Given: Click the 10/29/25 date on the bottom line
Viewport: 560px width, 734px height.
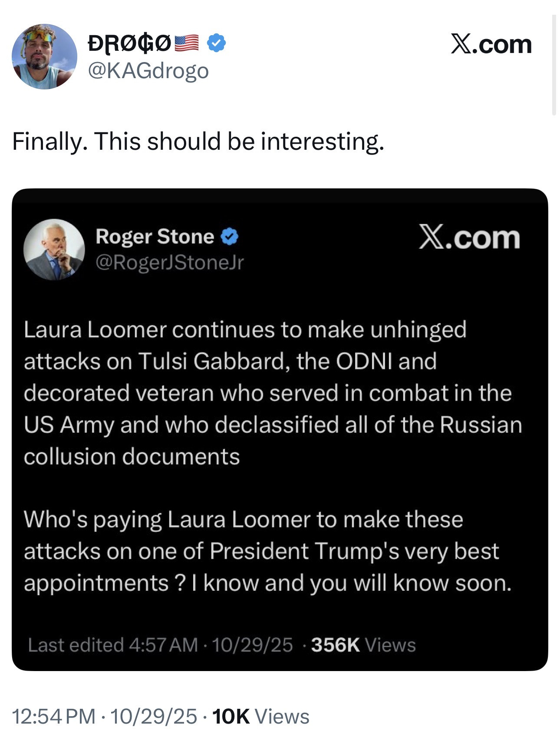Looking at the screenshot, I should (x=154, y=716).
